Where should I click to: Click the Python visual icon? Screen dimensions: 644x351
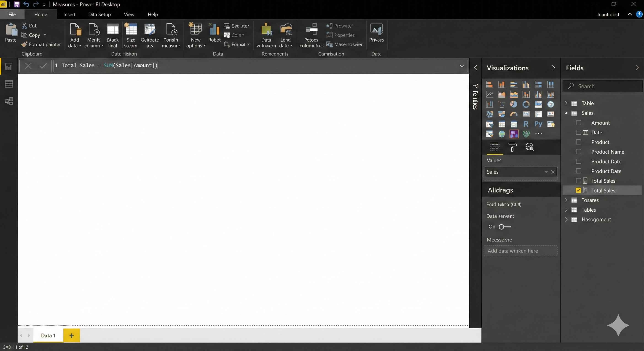(x=538, y=124)
